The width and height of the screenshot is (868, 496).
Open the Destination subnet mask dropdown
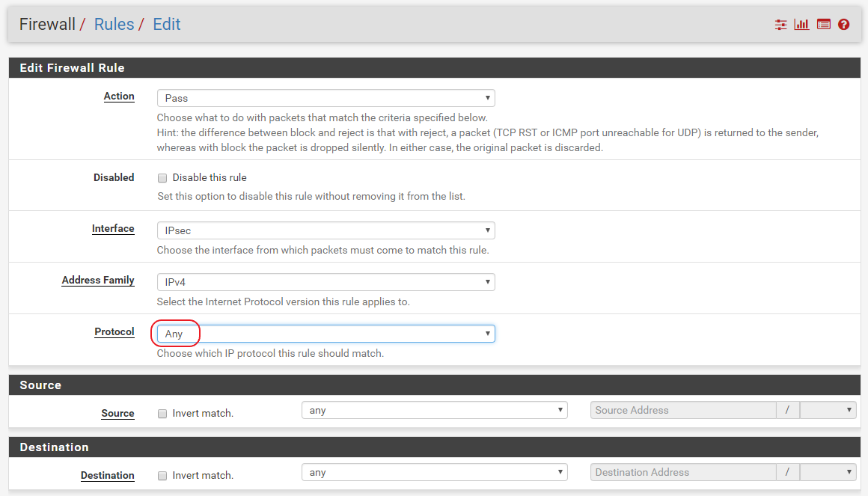(828, 472)
